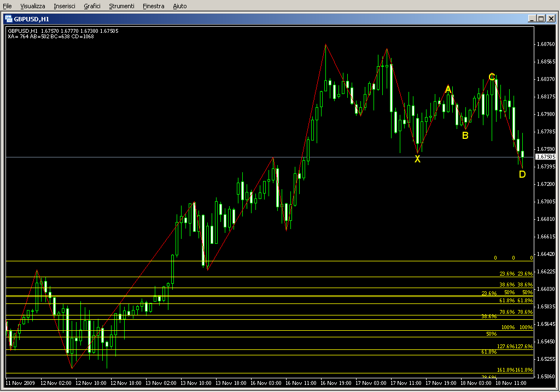Click the GBPUSD,H1 title bar text
The height and width of the screenshot is (392, 560).
31,19
